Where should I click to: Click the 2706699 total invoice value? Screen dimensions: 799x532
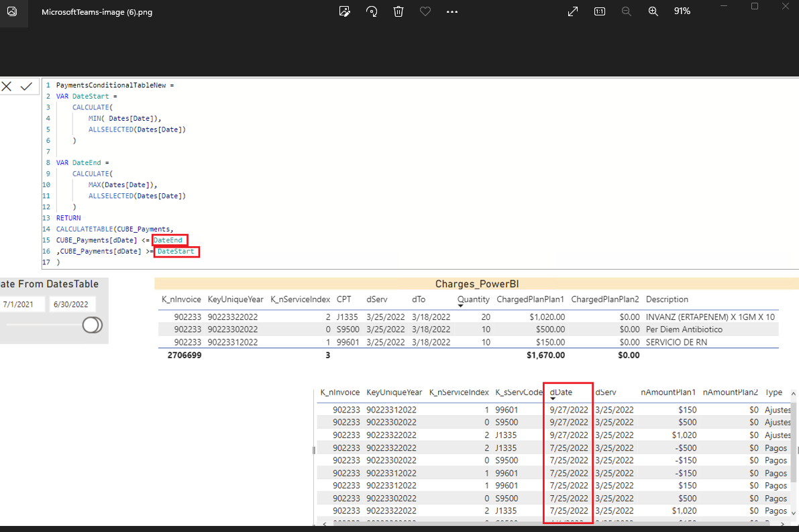coord(184,355)
